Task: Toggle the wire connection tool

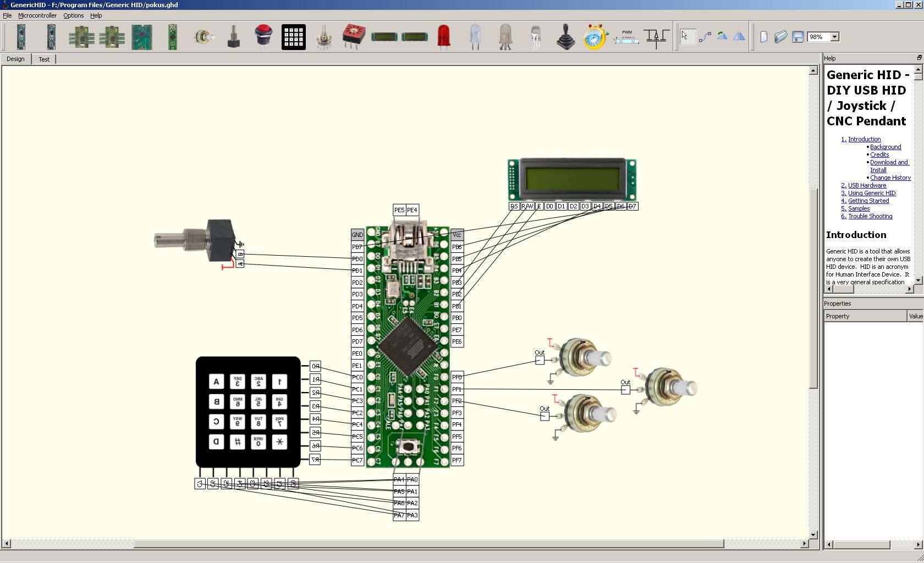Action: (705, 37)
